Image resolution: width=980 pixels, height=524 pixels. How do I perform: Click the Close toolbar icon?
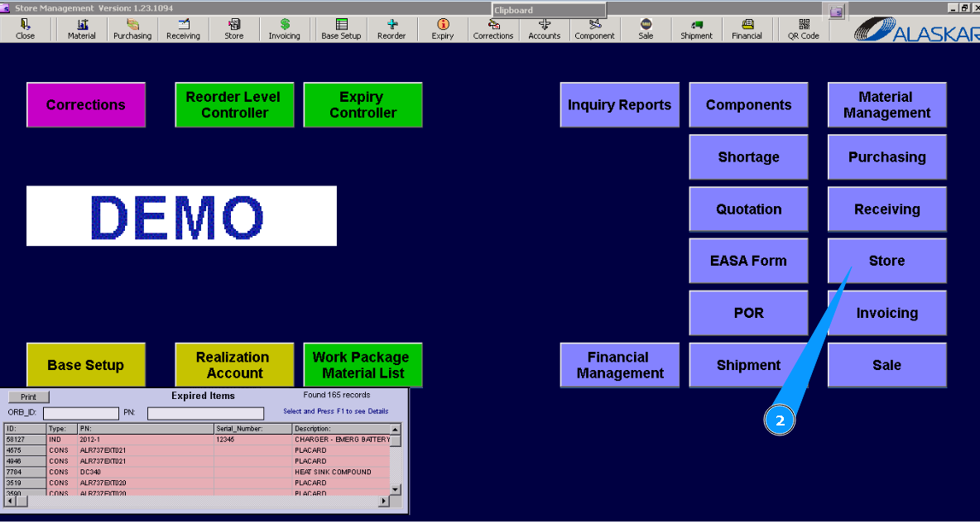(25, 30)
